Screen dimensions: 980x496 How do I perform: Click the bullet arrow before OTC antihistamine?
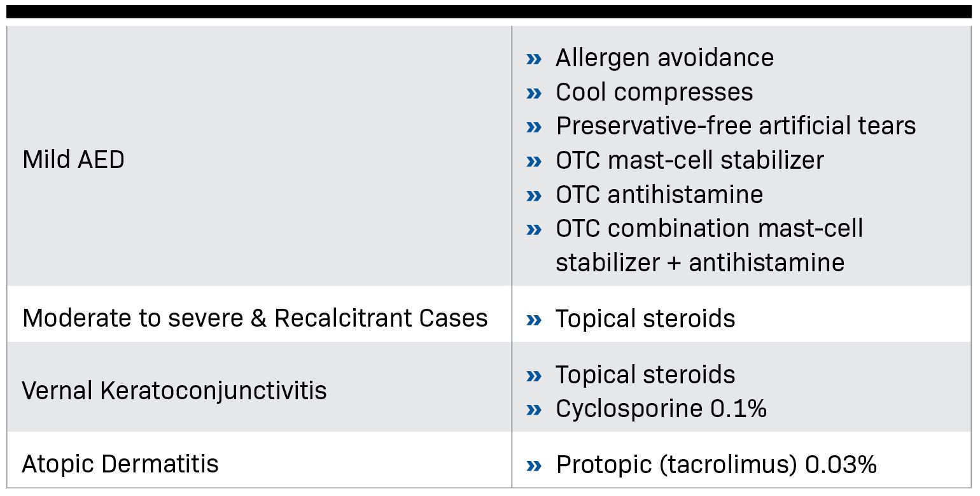point(534,195)
